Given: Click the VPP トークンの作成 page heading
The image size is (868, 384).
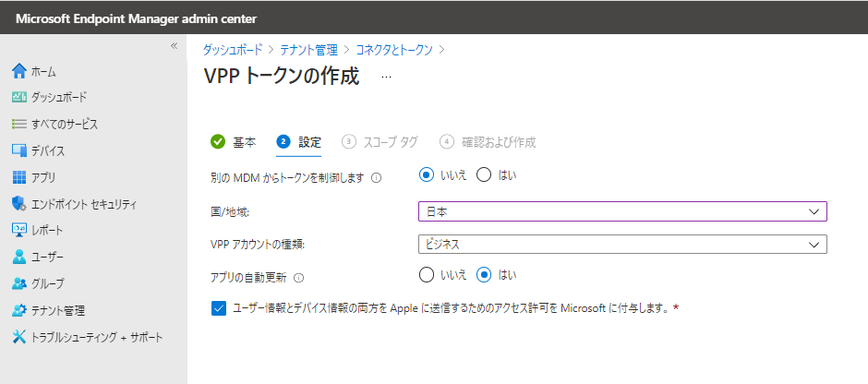Looking at the screenshot, I should point(282,77).
